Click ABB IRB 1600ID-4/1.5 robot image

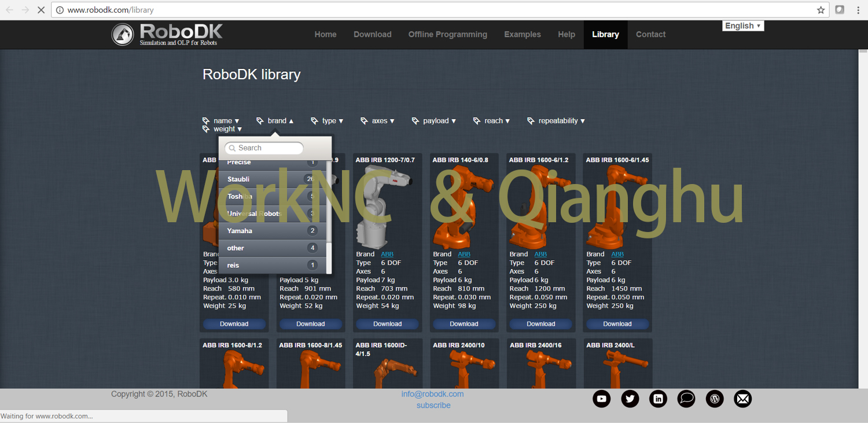[395, 373]
